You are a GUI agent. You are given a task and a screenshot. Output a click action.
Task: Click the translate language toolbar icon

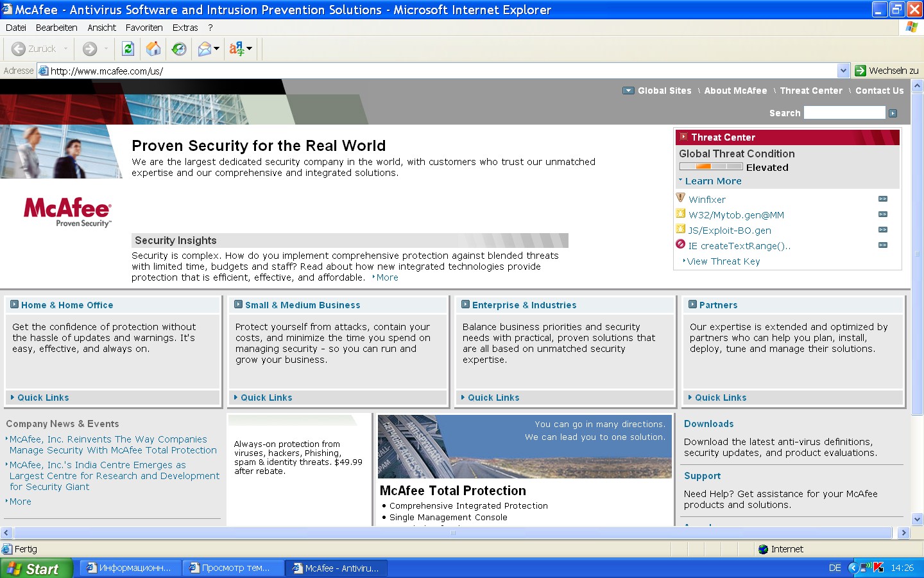(x=237, y=49)
